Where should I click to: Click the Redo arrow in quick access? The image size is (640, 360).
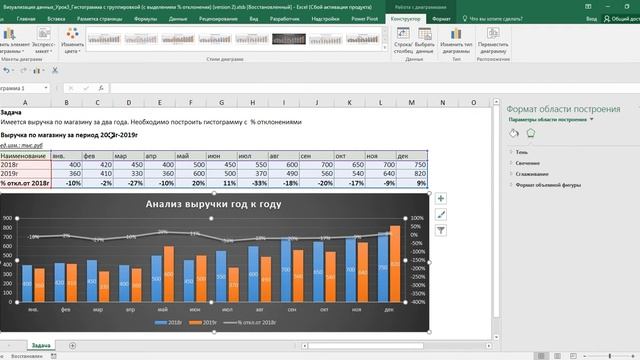(24, 71)
